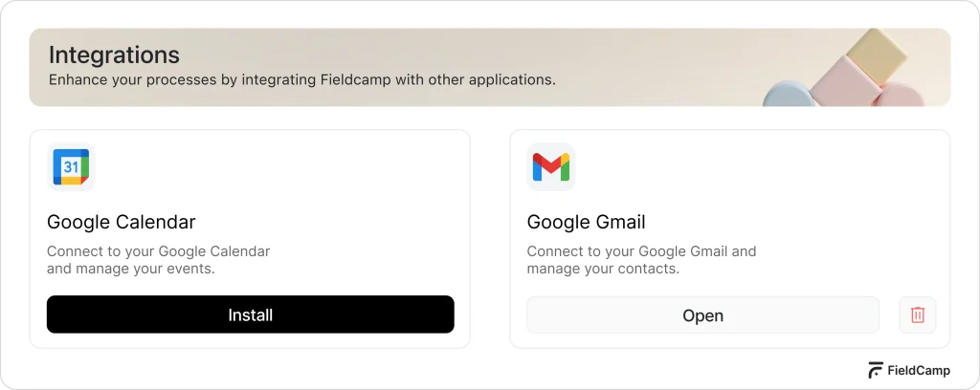Select the Google Calendar title text
The image size is (980, 390).
pyautogui.click(x=122, y=223)
